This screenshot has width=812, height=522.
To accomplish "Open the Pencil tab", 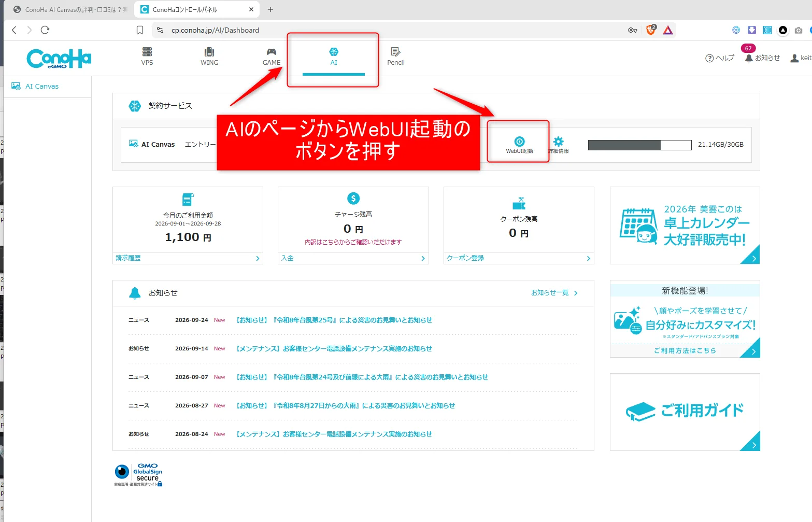I will point(395,57).
